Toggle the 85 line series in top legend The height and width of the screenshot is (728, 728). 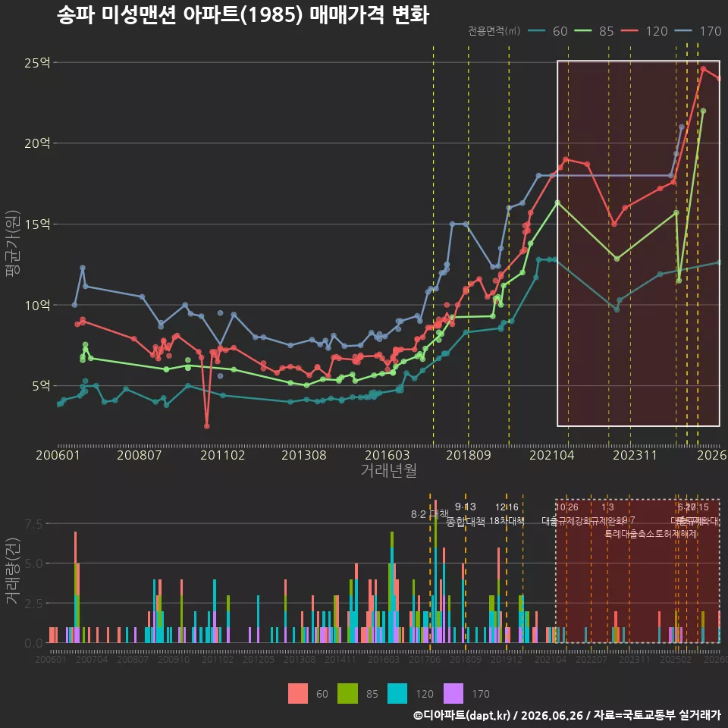pos(594,31)
